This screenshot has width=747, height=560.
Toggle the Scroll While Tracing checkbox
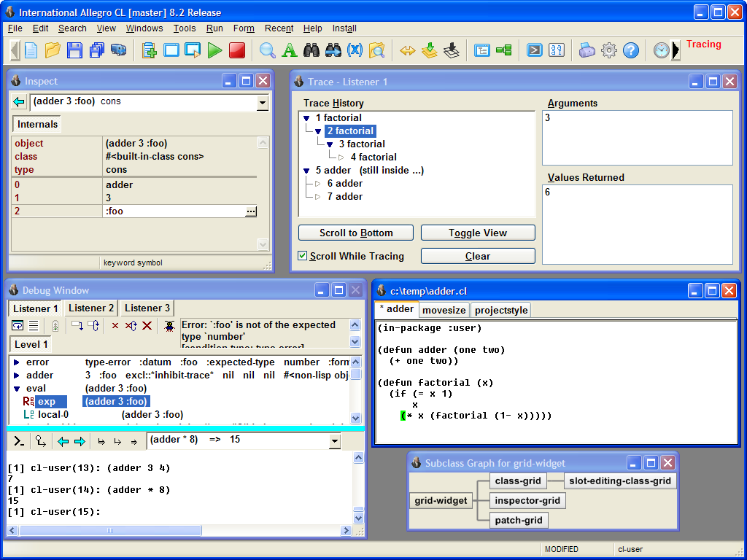tap(302, 256)
